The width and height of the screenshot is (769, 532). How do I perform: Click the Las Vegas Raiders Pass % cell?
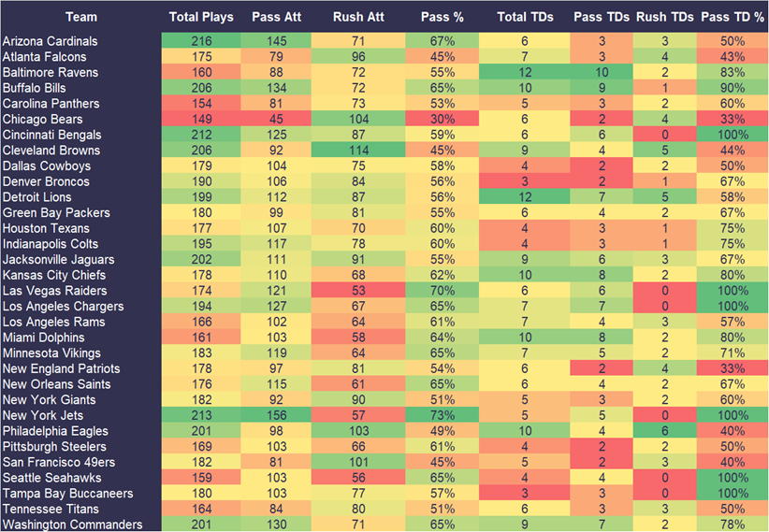[x=440, y=291]
